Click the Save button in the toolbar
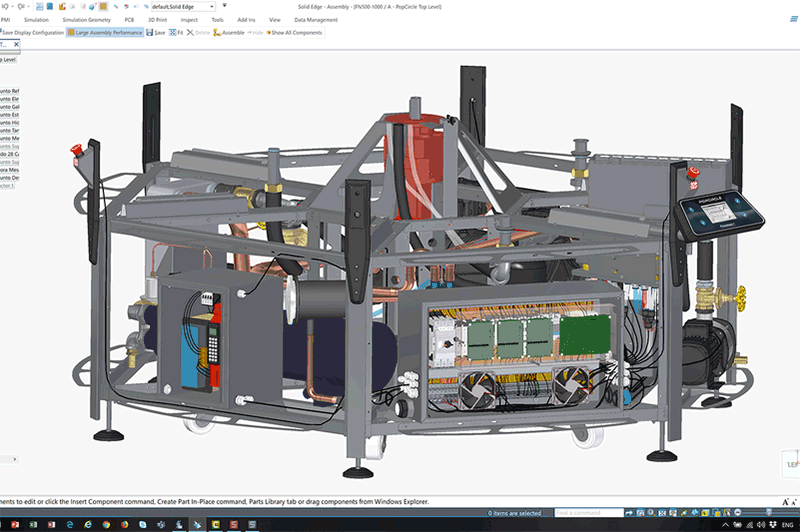This screenshot has height=532, width=800. tap(156, 33)
